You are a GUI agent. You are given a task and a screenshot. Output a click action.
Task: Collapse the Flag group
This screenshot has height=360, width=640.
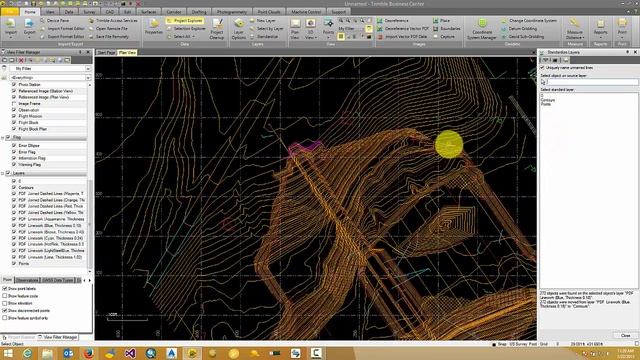3,138
